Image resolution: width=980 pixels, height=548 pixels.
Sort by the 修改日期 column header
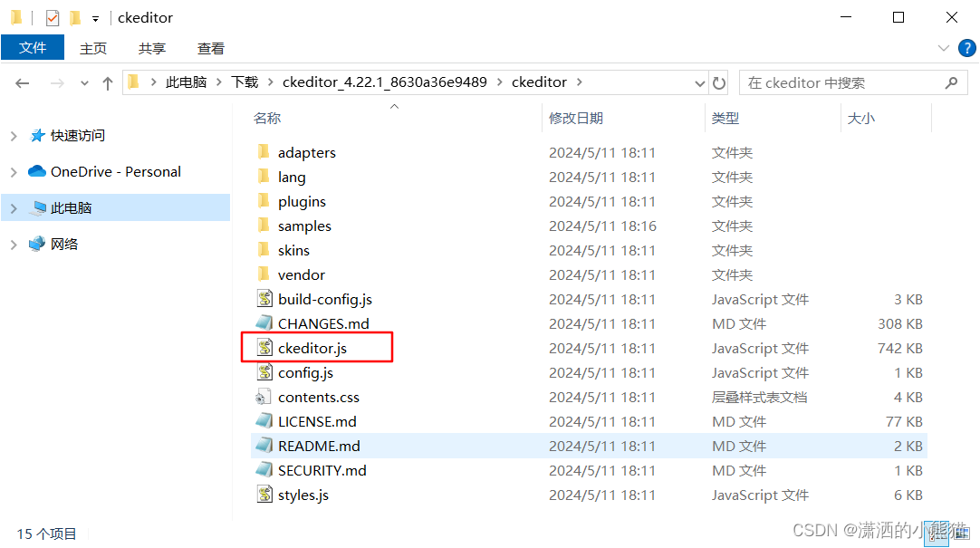click(x=576, y=118)
